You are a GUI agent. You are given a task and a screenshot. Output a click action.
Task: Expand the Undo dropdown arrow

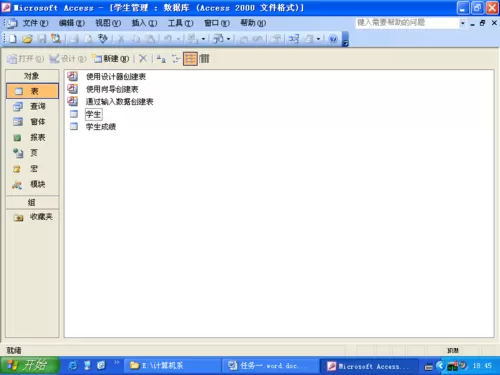pyautogui.click(x=178, y=39)
